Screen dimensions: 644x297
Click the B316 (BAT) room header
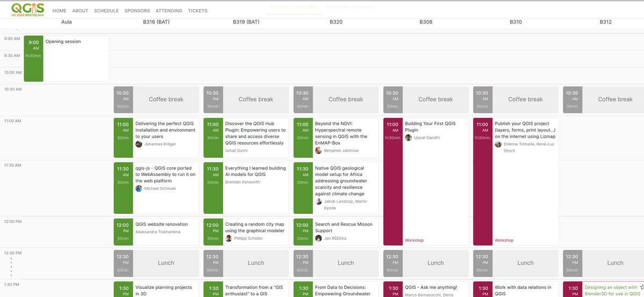pyautogui.click(x=156, y=22)
